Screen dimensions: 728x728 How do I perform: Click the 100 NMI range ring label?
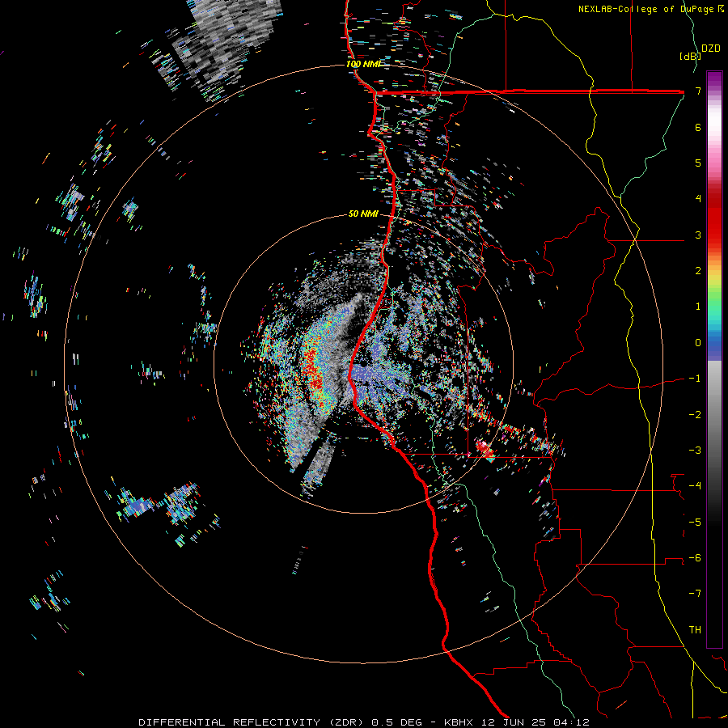point(362,64)
